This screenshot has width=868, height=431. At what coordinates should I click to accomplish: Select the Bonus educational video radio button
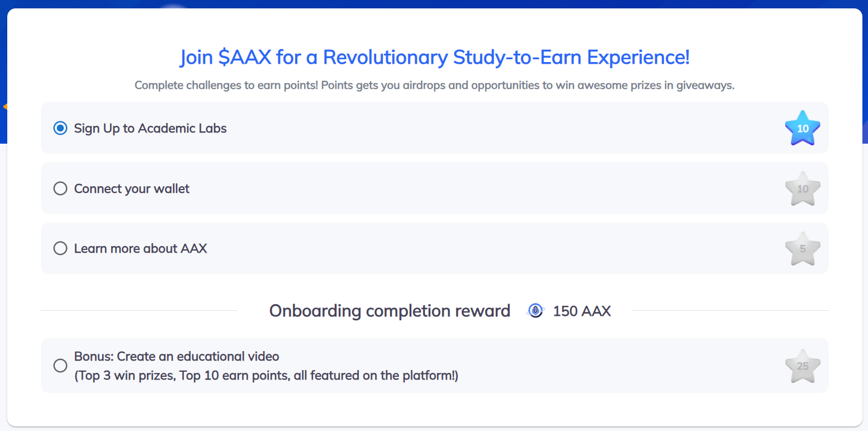60,366
